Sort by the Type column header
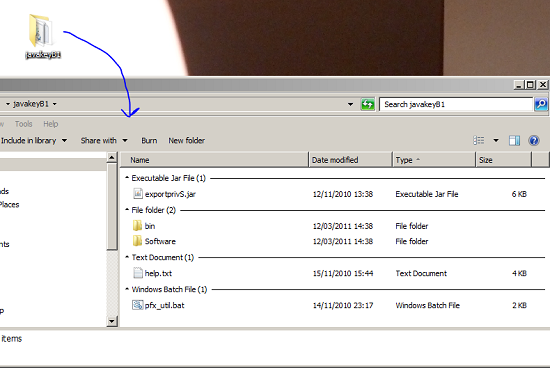The height and width of the screenshot is (368, 550). point(434,160)
